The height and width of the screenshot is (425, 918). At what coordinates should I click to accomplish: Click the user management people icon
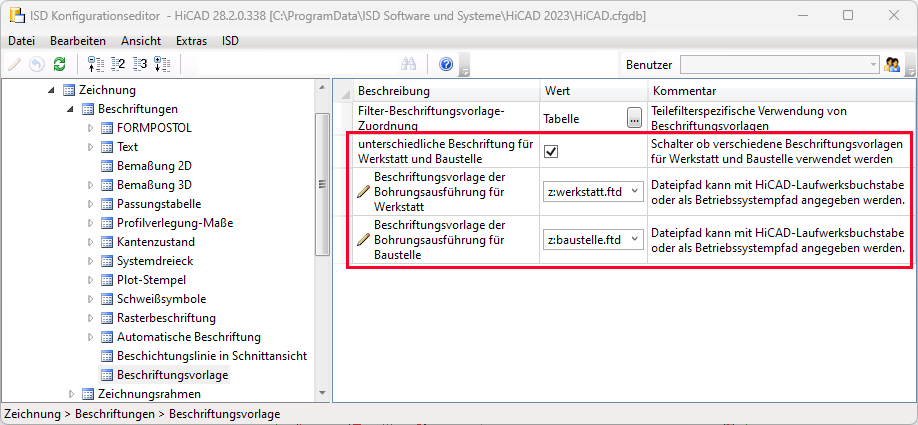click(x=892, y=64)
